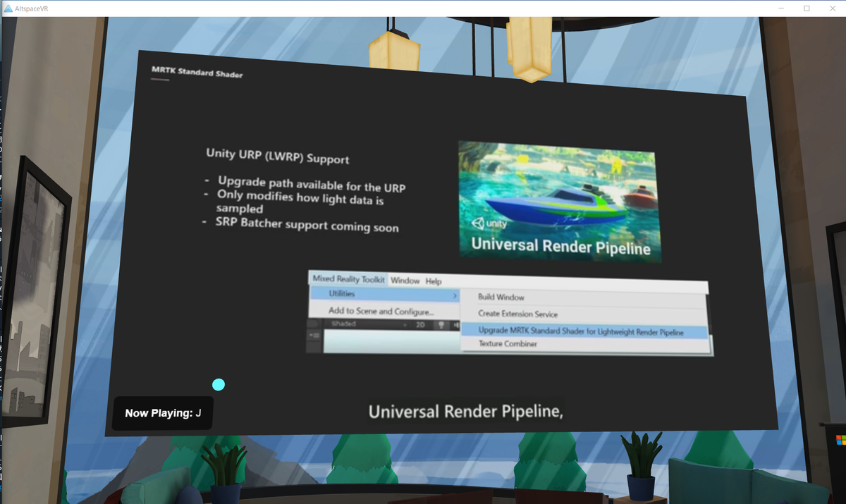Select Create Extension Service
Viewport: 846px width, 504px height.
click(518, 314)
